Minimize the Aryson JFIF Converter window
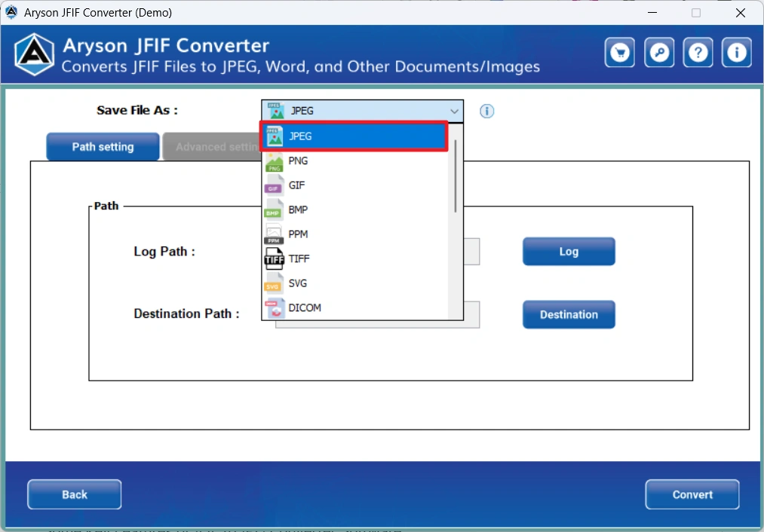The image size is (764, 532). click(652, 13)
